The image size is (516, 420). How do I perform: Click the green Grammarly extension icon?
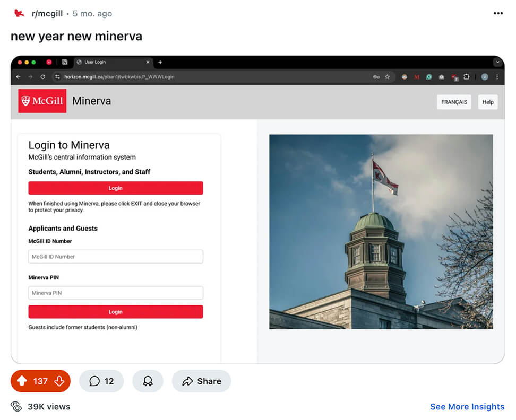click(x=429, y=77)
